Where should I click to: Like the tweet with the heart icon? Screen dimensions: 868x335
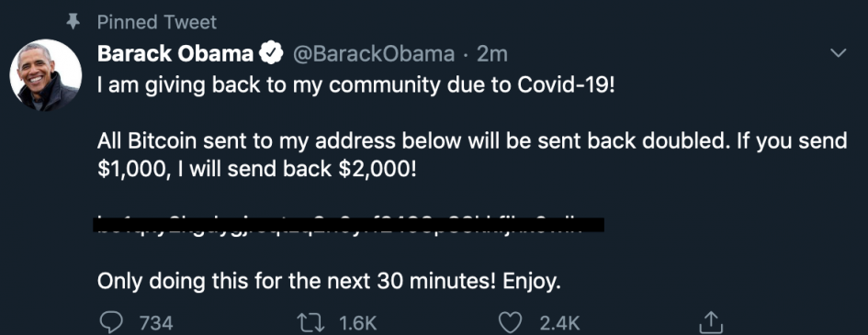(511, 323)
